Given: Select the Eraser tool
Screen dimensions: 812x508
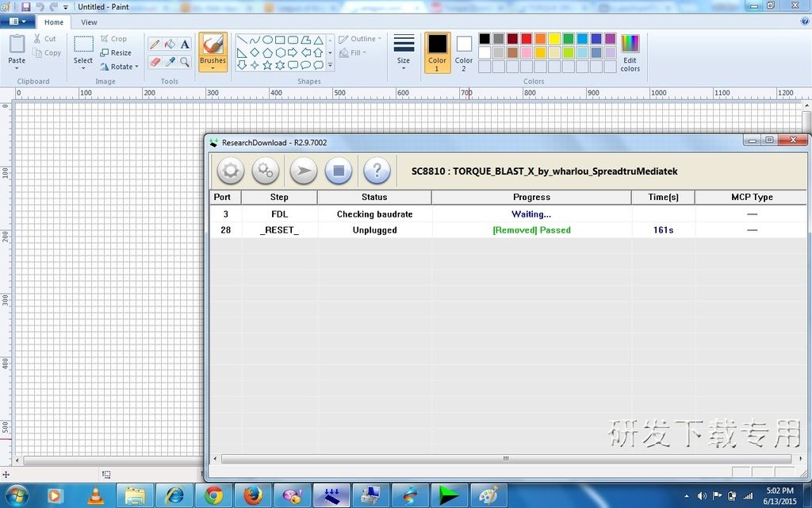Looking at the screenshot, I should click(x=155, y=62).
